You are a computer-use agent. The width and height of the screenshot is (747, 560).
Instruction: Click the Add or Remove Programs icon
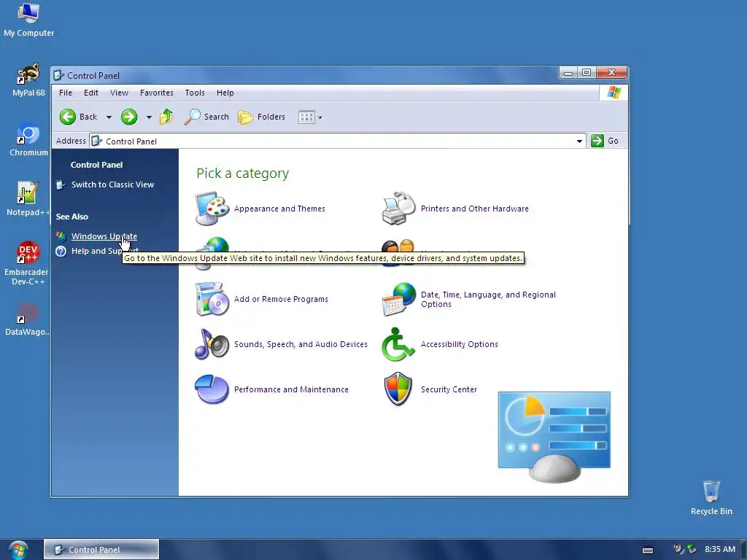pos(212,299)
